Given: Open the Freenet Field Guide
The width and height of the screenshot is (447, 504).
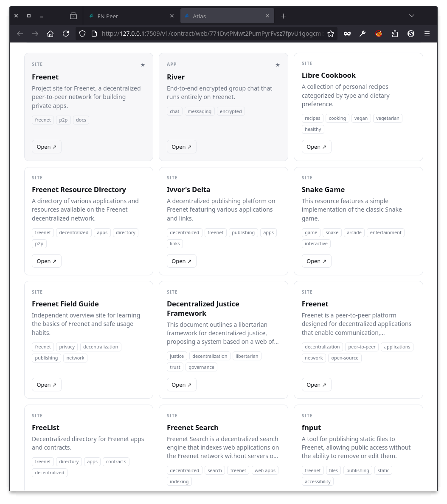Looking at the screenshot, I should [47, 385].
